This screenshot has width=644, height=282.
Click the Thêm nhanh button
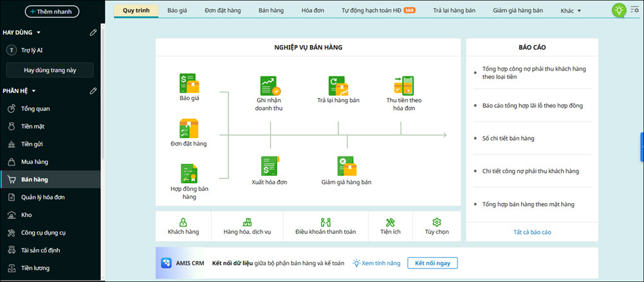(52, 11)
